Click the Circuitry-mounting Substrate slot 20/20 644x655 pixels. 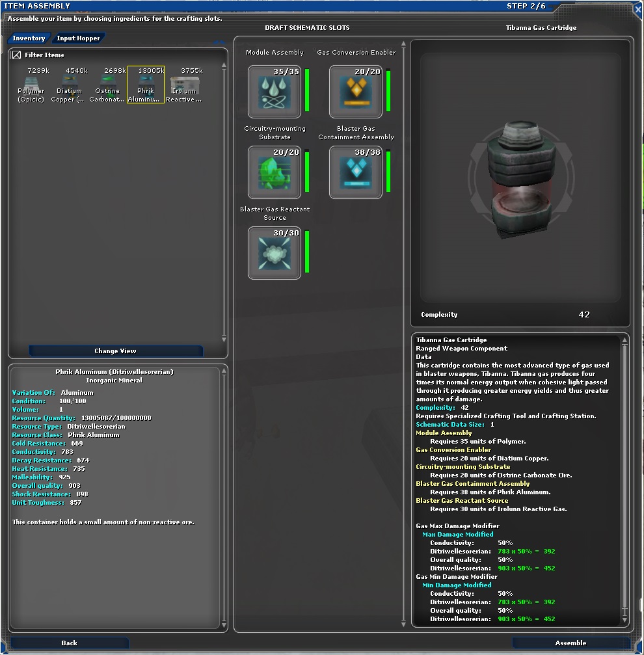tap(275, 172)
